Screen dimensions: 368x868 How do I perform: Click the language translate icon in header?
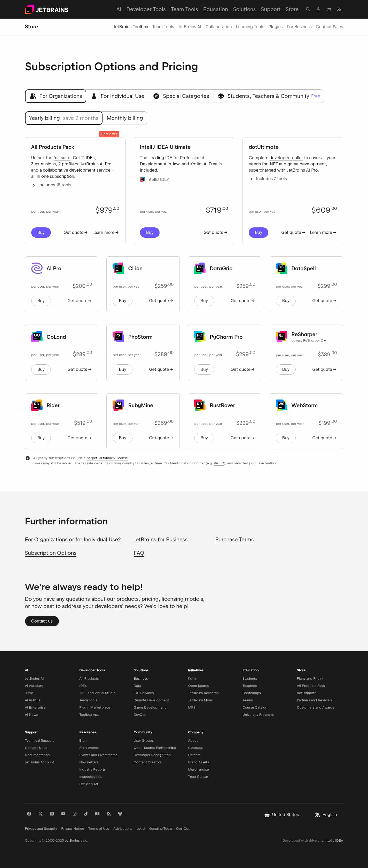[x=339, y=10]
